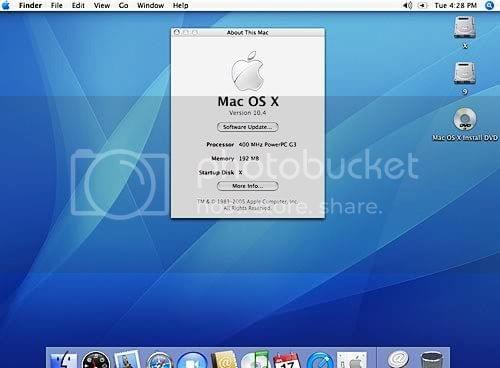Image resolution: width=500 pixels, height=368 pixels.
Task: Open iCal from the dock
Action: click(x=287, y=361)
